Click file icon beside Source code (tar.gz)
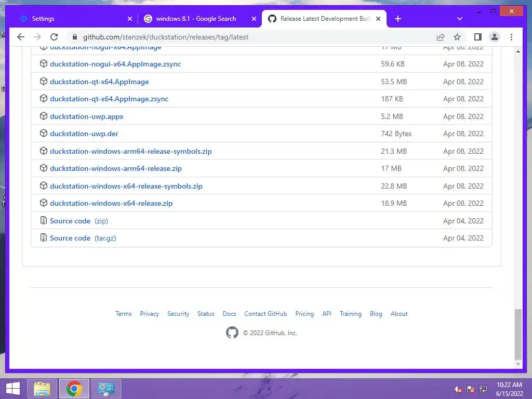The image size is (532, 399). (x=44, y=237)
